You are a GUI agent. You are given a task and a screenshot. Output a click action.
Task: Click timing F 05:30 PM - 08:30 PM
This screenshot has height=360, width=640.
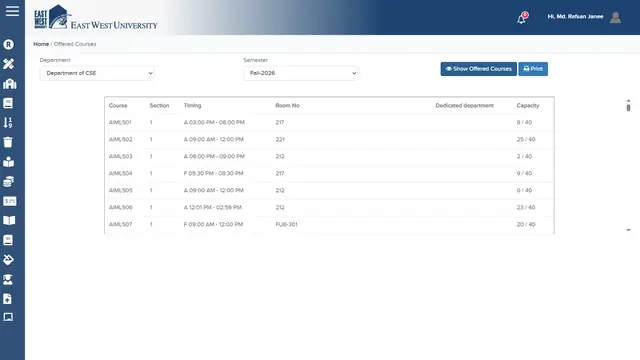point(213,173)
